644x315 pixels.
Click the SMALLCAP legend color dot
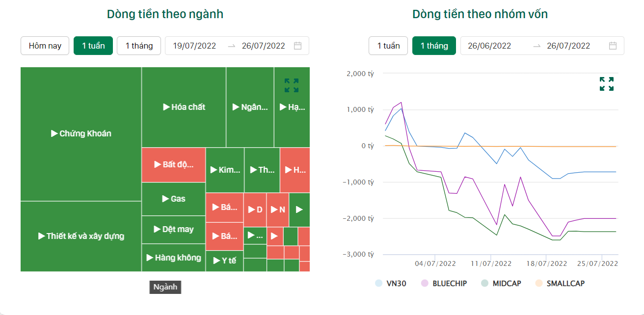(539, 283)
